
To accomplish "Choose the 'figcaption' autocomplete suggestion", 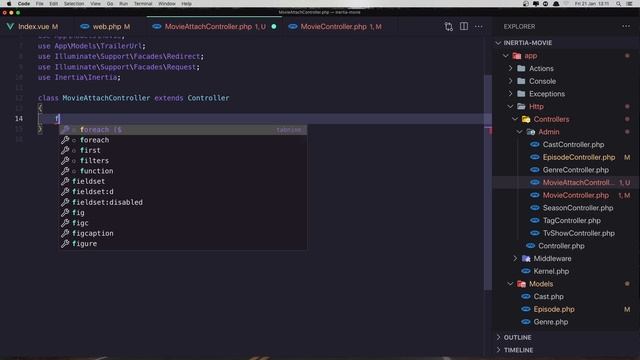I will point(183,233).
